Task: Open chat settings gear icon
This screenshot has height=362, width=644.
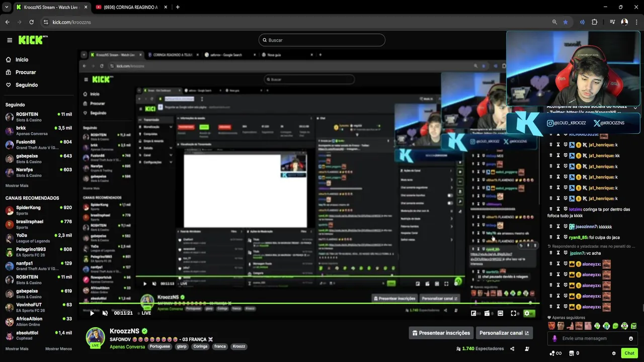Action: tap(614, 353)
